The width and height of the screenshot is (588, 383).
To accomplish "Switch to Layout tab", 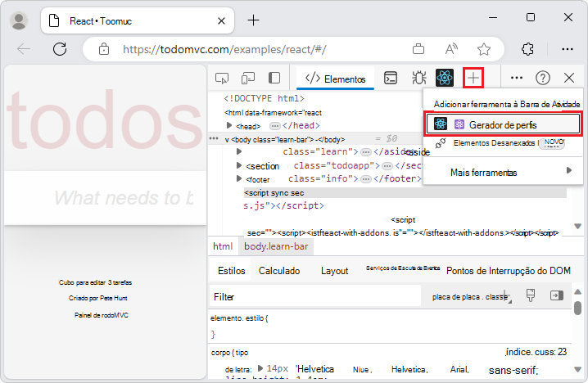I will click(x=334, y=271).
